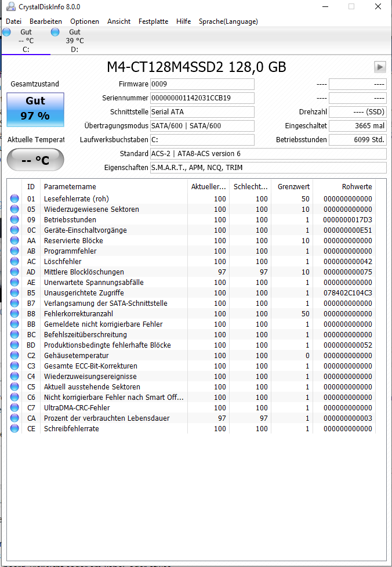392x567 pixels.
Task: Switch to drive D: at 39 °C
Action: [74, 41]
